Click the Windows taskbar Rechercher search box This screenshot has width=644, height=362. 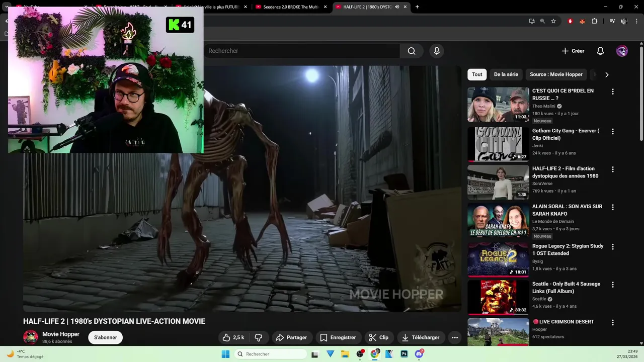tap(271, 354)
